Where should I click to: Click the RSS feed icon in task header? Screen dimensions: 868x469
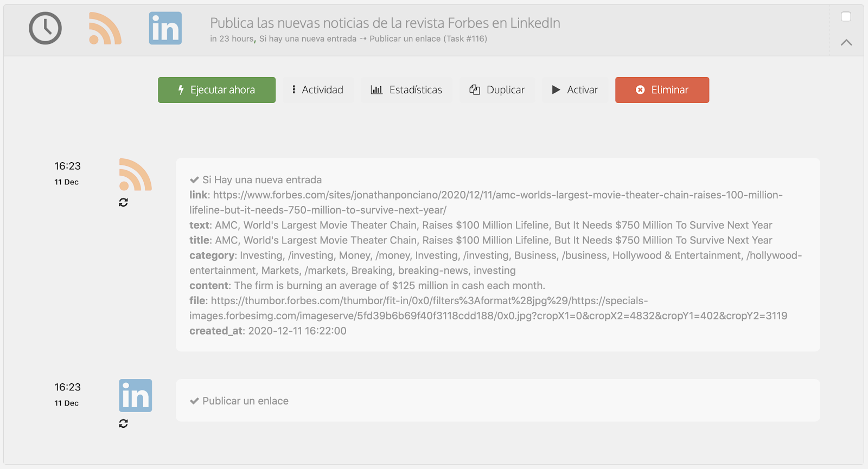tap(105, 28)
